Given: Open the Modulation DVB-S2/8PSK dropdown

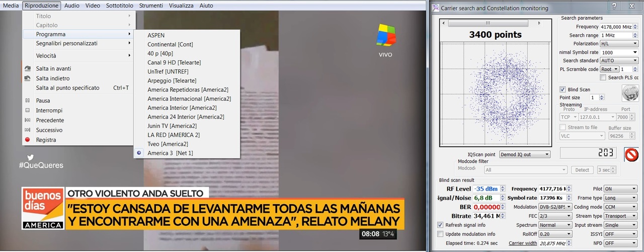Looking at the screenshot, I should 555,207.
